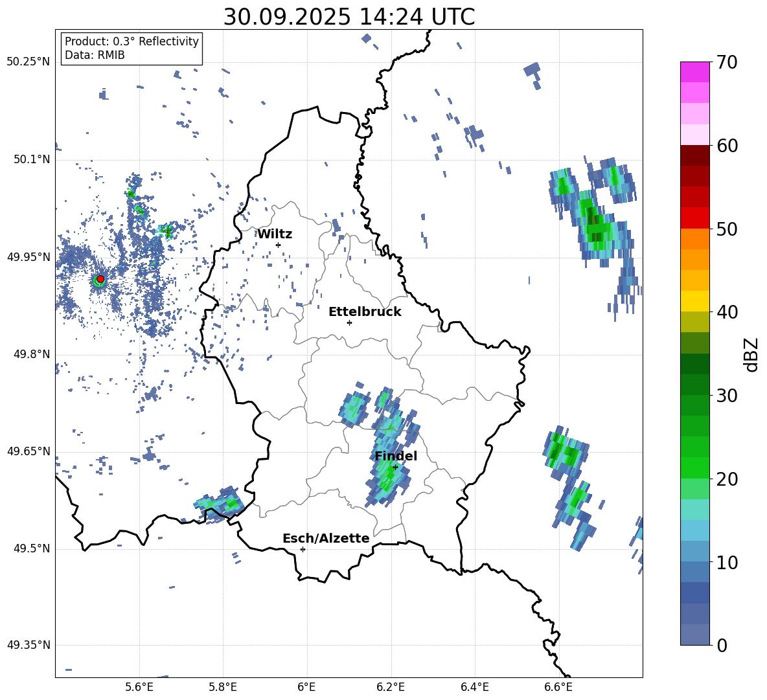Click the 49.35°N latitude label
Viewport: 767px width, 700px height.
29,645
